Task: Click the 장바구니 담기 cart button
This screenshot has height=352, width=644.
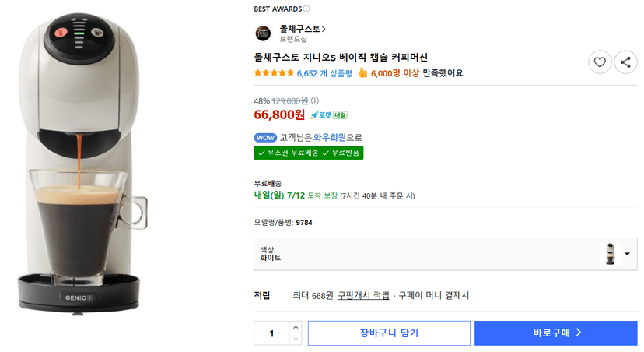Action: pos(389,333)
